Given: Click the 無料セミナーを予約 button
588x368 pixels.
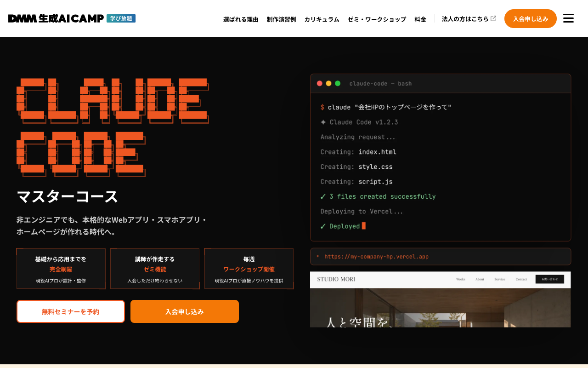Looking at the screenshot, I should point(71,311).
